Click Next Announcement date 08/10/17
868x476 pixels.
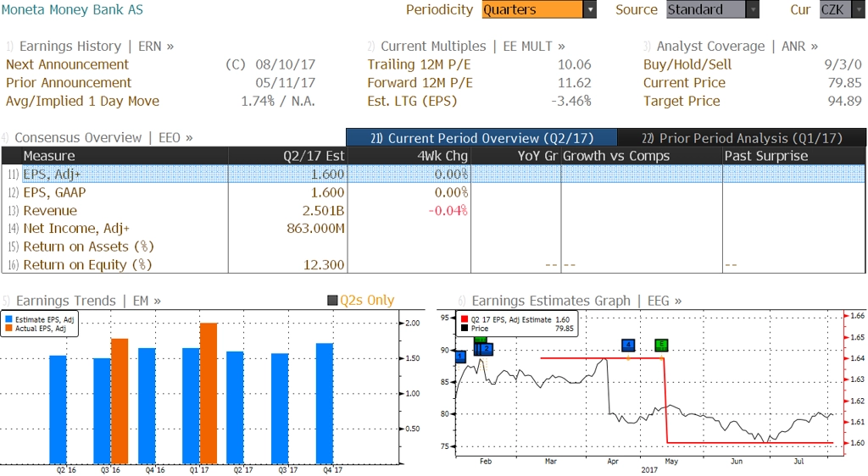[285, 64]
